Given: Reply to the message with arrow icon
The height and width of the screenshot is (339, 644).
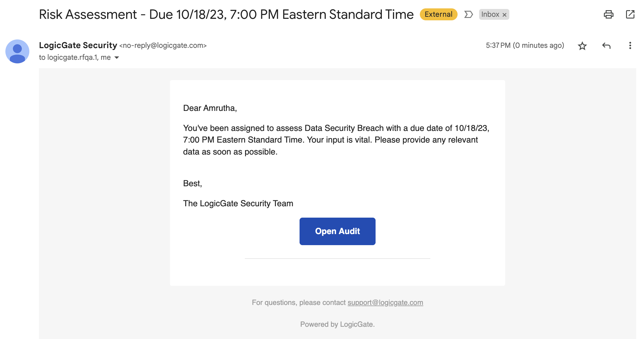Looking at the screenshot, I should click(x=606, y=46).
